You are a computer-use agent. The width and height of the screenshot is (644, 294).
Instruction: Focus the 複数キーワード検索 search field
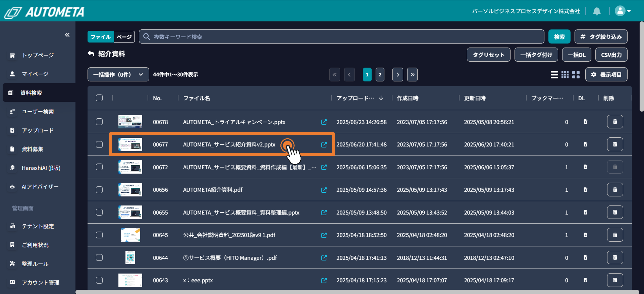[341, 37]
